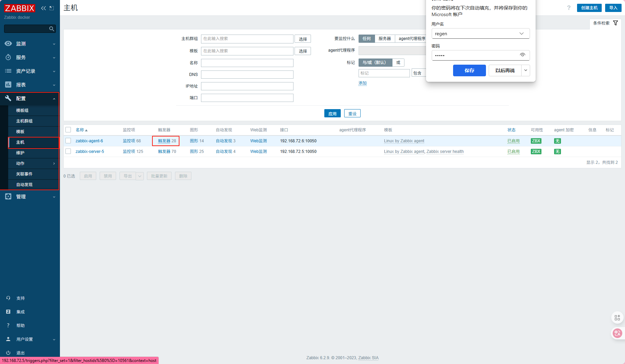The height and width of the screenshot is (364, 625).
Task: Click the 报表 reports chart icon
Action: 8,84
